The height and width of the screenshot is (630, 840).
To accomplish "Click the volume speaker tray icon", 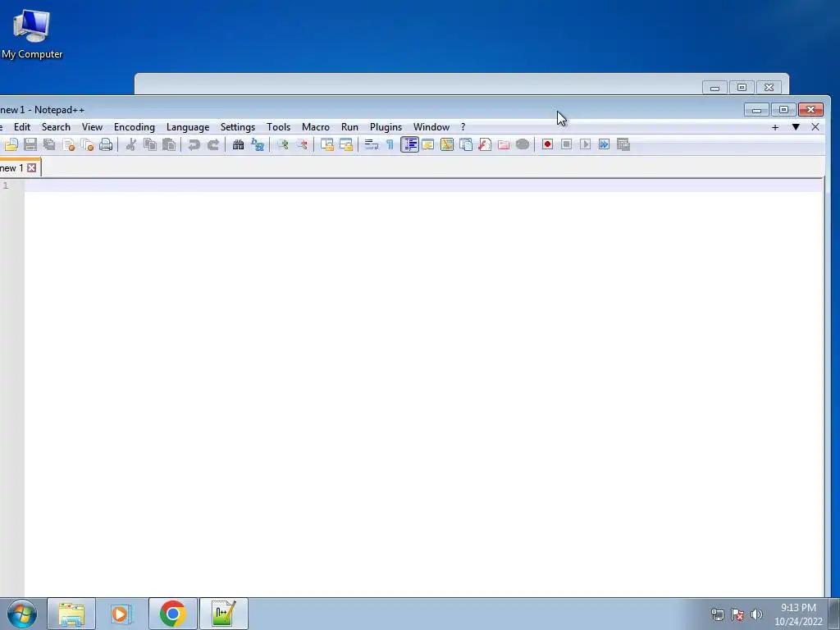I will pos(756,614).
